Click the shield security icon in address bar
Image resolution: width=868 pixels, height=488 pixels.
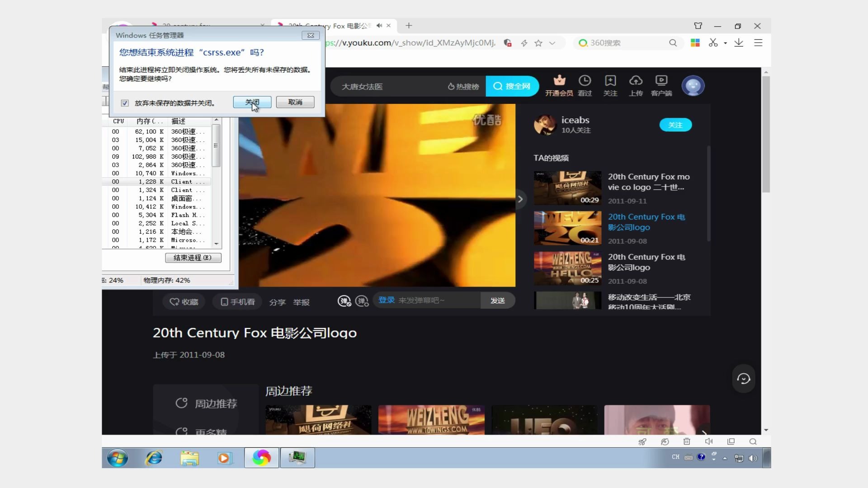click(x=508, y=43)
